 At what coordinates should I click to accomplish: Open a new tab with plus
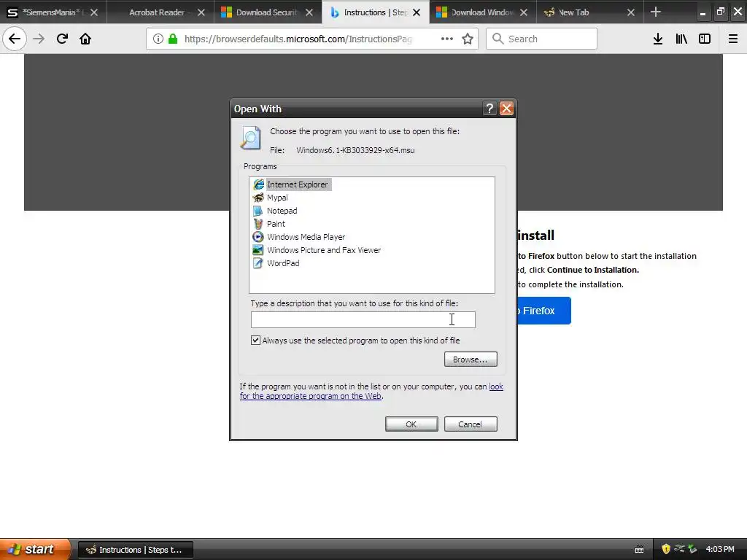pyautogui.click(x=656, y=12)
